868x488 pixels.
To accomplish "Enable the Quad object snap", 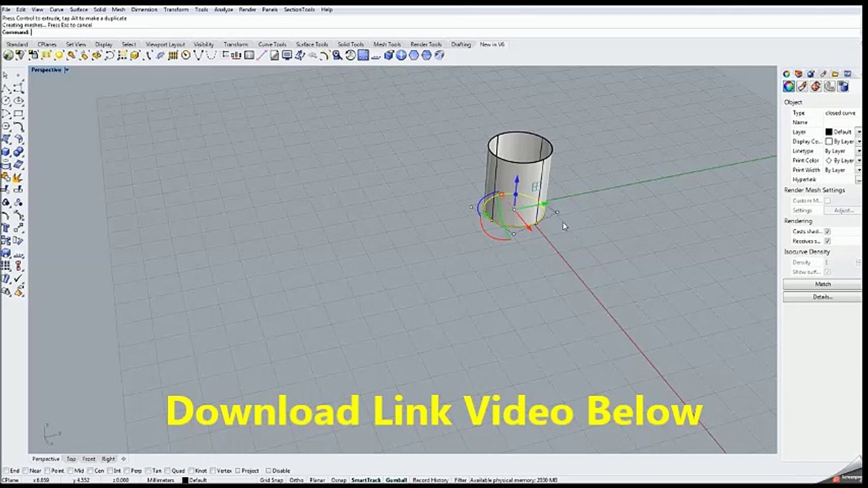I will (x=168, y=470).
